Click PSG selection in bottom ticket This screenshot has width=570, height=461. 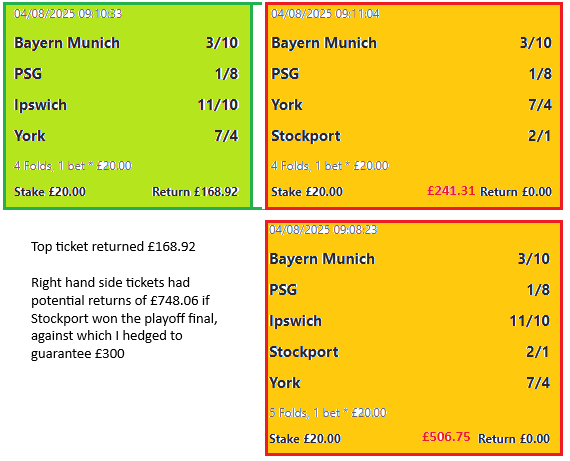click(x=283, y=290)
